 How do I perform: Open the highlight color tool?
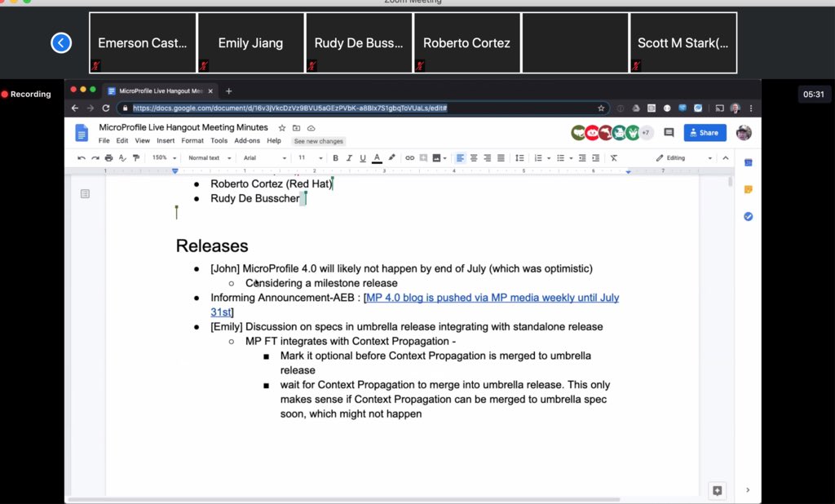coord(392,157)
